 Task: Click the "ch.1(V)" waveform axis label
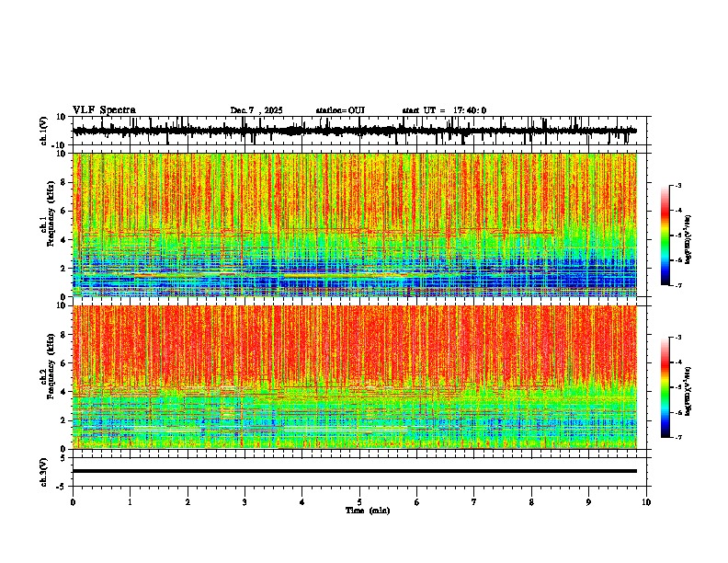coord(44,131)
